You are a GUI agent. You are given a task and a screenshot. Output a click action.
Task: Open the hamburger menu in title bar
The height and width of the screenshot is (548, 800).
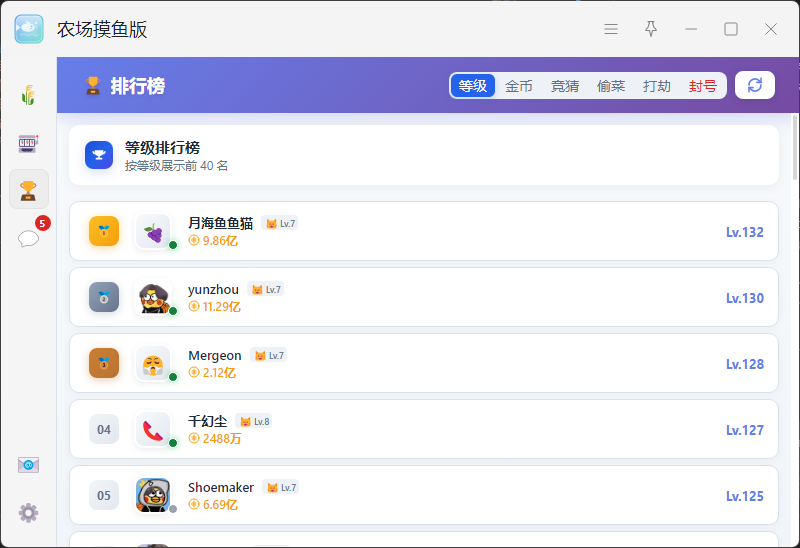click(611, 29)
